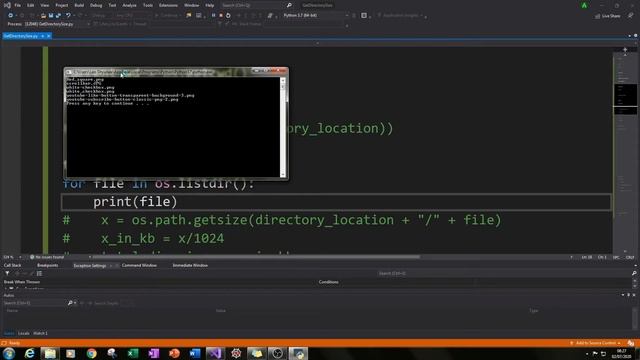This screenshot has height=360, width=640.
Task: Pause debugging with the break all icon
Action: pos(213,16)
